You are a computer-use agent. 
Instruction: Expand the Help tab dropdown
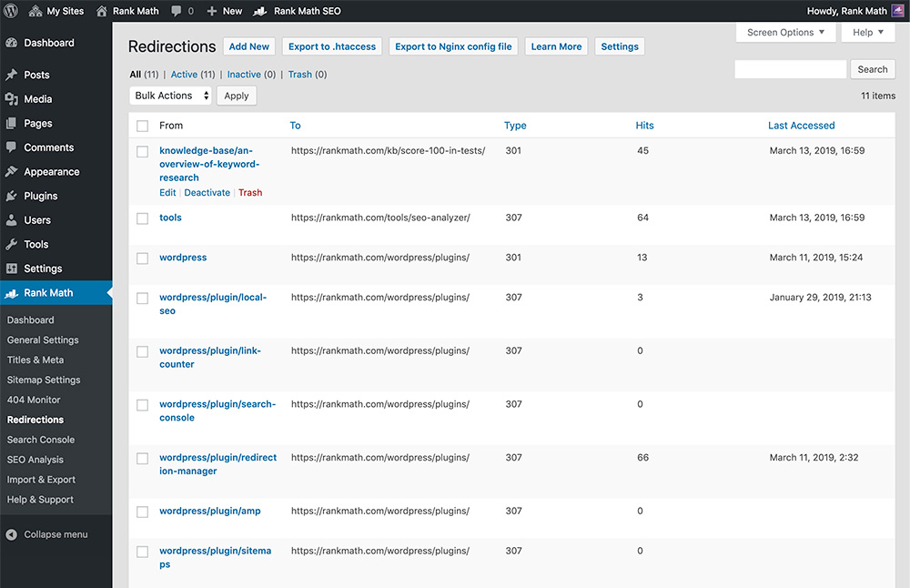tap(868, 33)
